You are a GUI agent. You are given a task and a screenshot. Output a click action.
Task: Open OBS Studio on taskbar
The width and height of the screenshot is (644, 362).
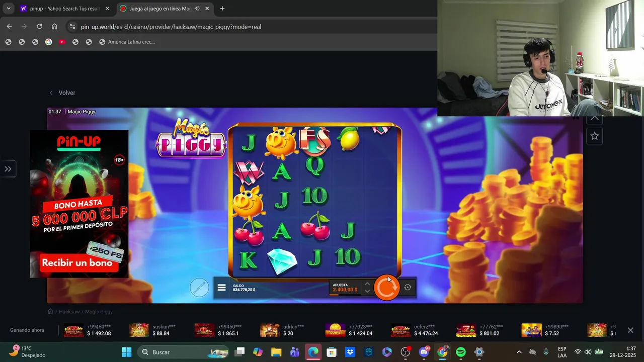coord(405,352)
